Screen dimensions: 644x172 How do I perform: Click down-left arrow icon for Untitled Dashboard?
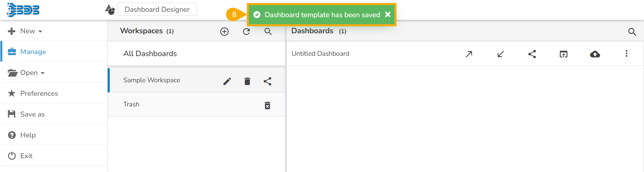point(500,54)
